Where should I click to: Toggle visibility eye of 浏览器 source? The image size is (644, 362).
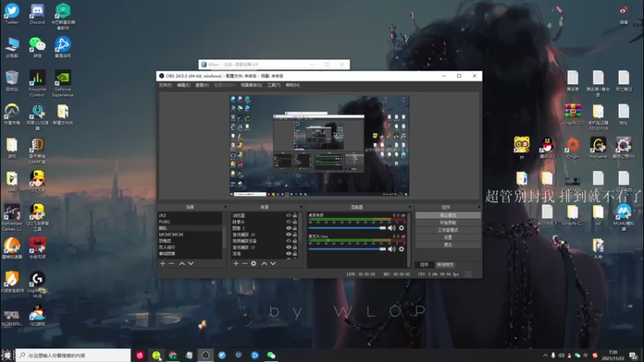(289, 215)
